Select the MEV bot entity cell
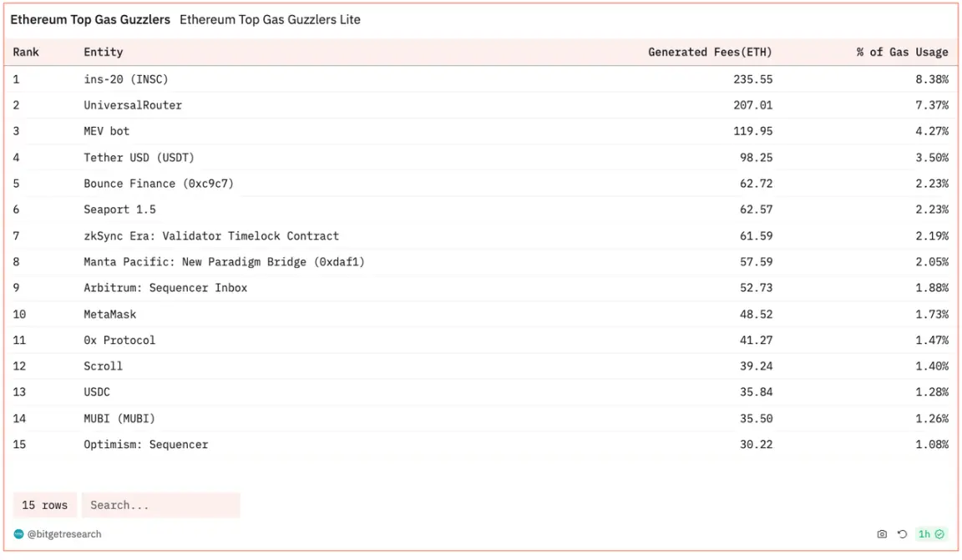Screen dimensions: 962x560 pos(107,131)
